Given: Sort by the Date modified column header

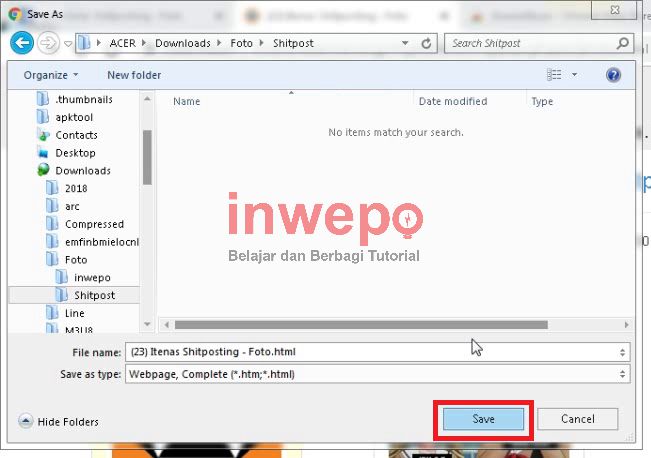Looking at the screenshot, I should 453,102.
